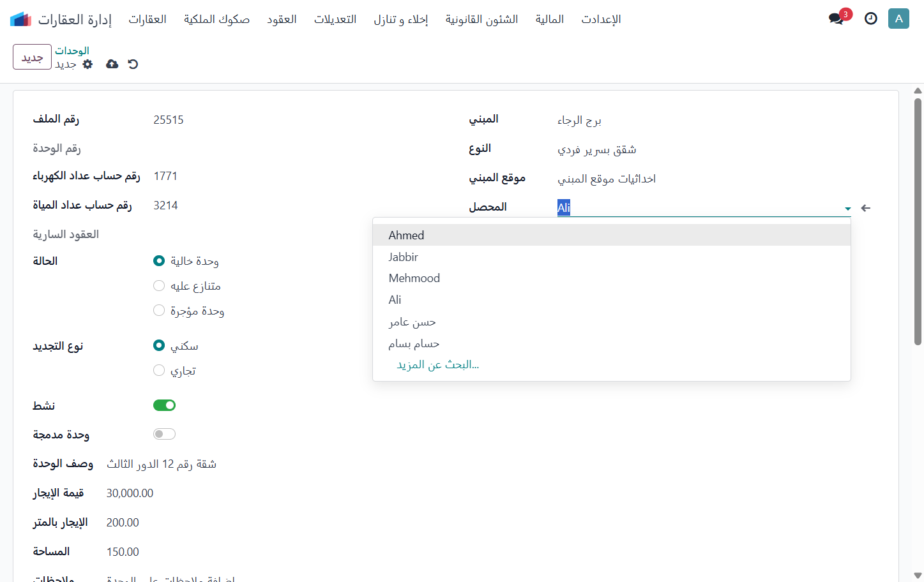Open the العقارات menu
This screenshot has height=582, width=924.
[x=148, y=19]
